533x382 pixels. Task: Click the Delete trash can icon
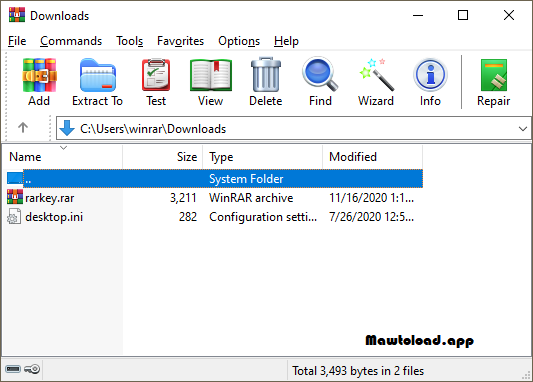[x=266, y=75]
